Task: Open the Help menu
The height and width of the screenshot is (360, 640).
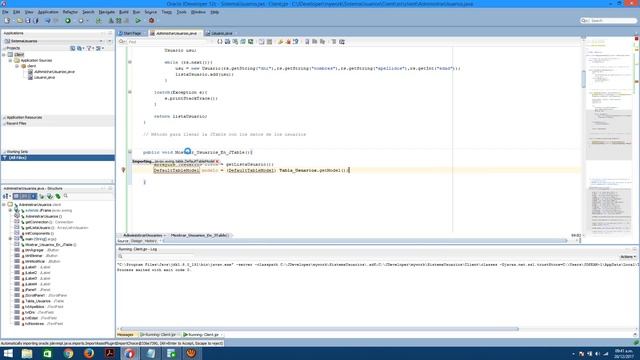Action: point(215,12)
